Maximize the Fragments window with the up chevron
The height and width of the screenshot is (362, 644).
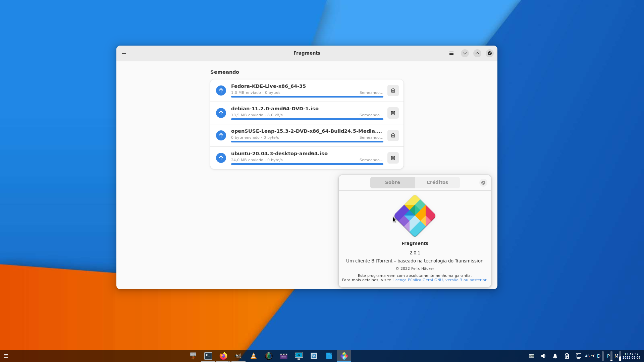coord(477,53)
